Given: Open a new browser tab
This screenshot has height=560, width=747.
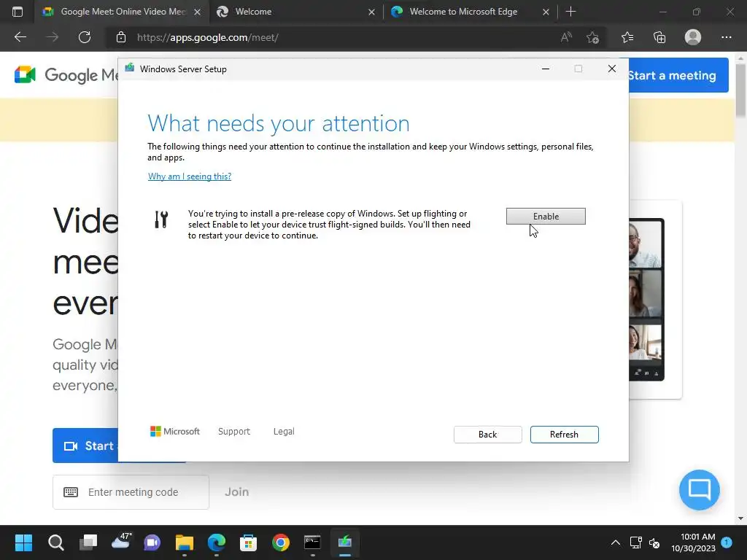Looking at the screenshot, I should (x=570, y=12).
